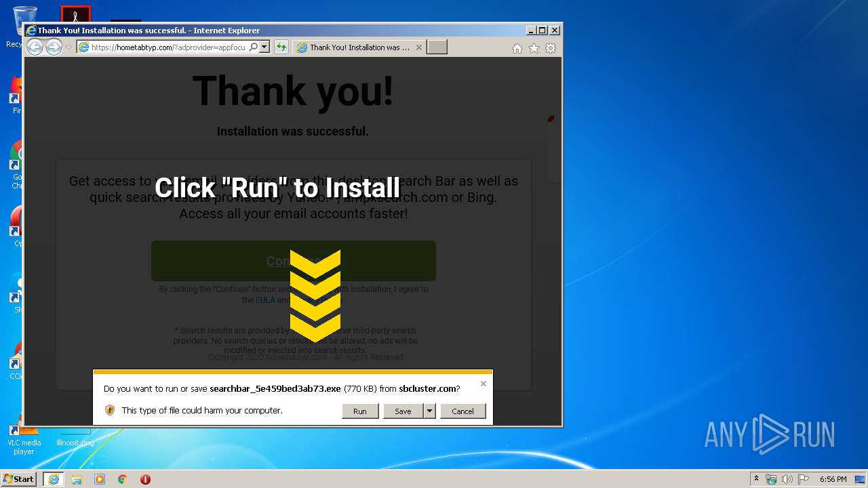Screen dimensions: 868x488
Task: Open Internet Explorer Home icon
Action: 517,48
